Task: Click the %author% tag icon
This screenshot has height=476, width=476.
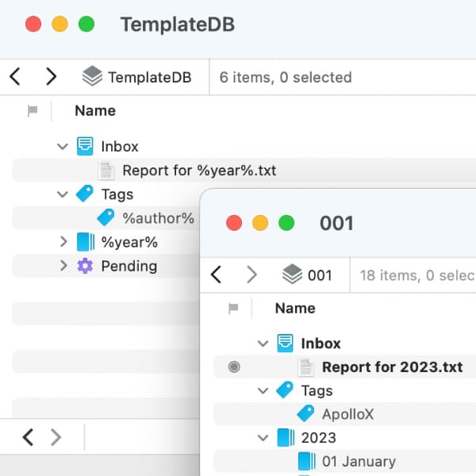Action: [x=106, y=217]
